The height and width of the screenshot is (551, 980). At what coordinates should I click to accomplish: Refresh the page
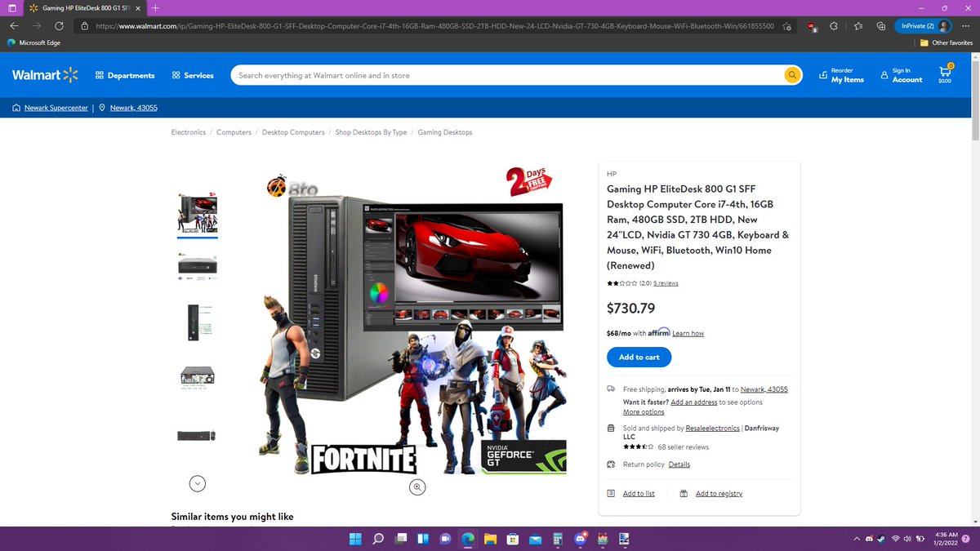pos(59,26)
